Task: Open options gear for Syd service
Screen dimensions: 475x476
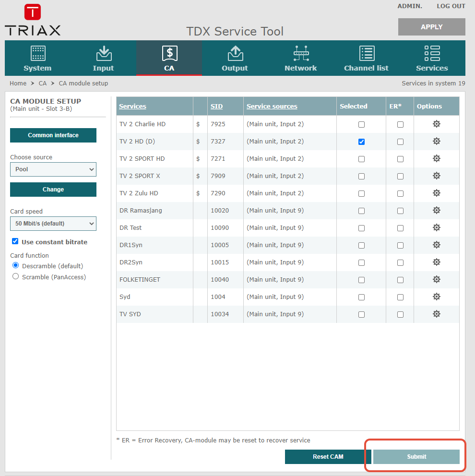Action: click(x=437, y=297)
